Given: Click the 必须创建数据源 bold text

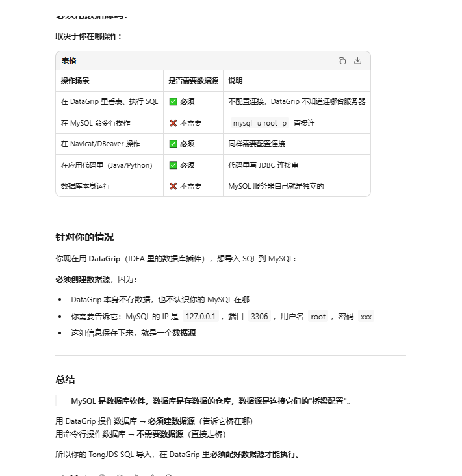Looking at the screenshot, I should click(83, 280).
